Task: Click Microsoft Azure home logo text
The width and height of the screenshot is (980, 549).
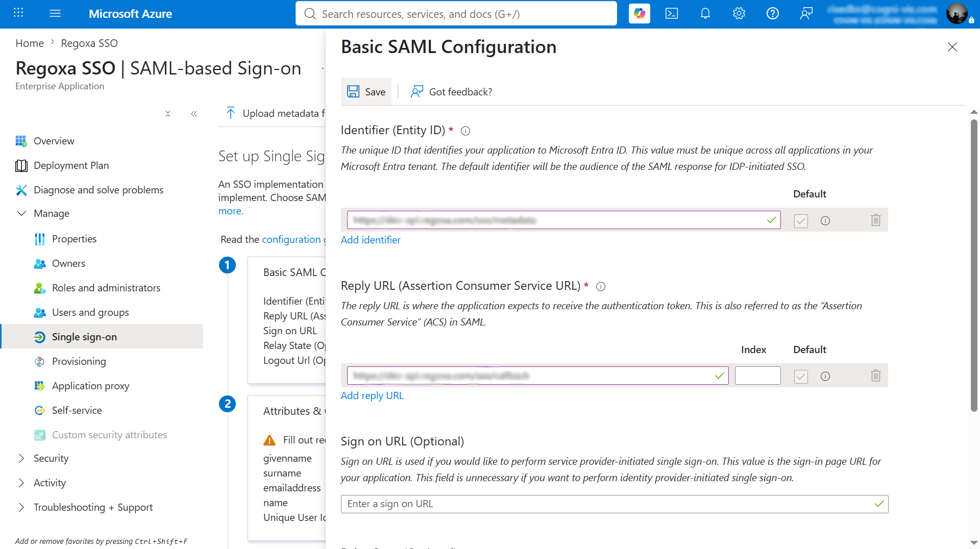Action: click(x=130, y=14)
